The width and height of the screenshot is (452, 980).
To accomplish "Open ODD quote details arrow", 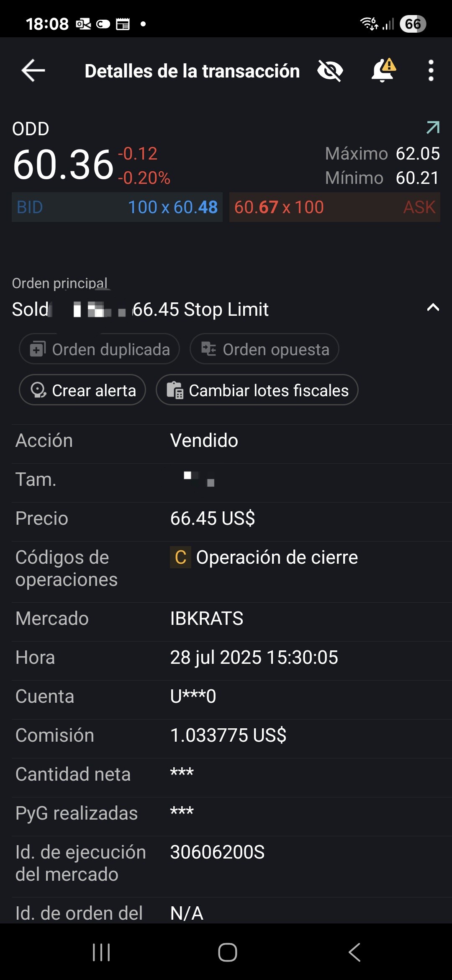I will tap(433, 127).
